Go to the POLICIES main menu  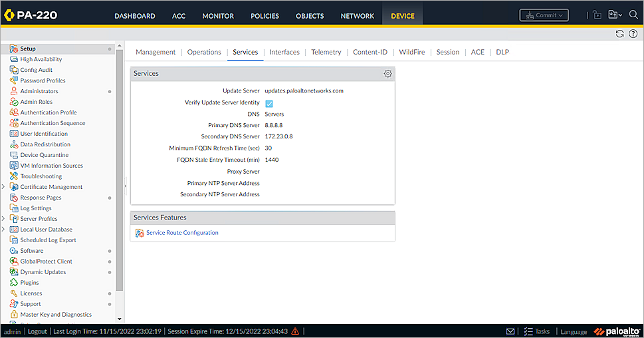pyautogui.click(x=265, y=16)
